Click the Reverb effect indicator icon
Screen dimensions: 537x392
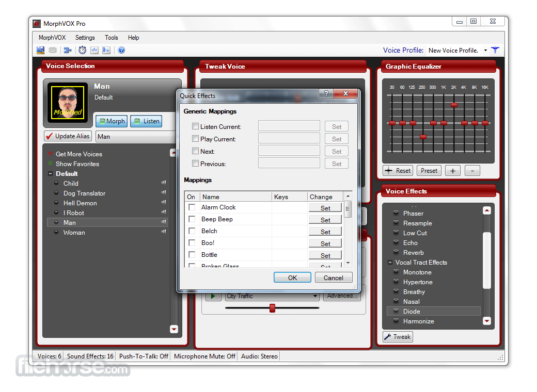click(x=396, y=252)
